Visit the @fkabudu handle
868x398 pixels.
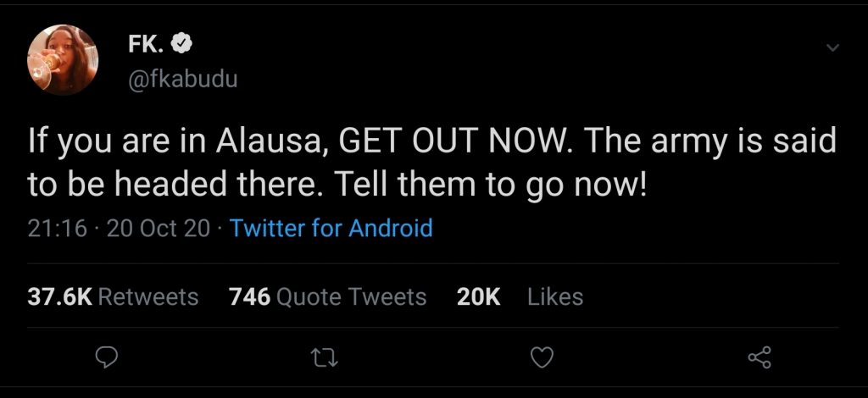(x=182, y=80)
